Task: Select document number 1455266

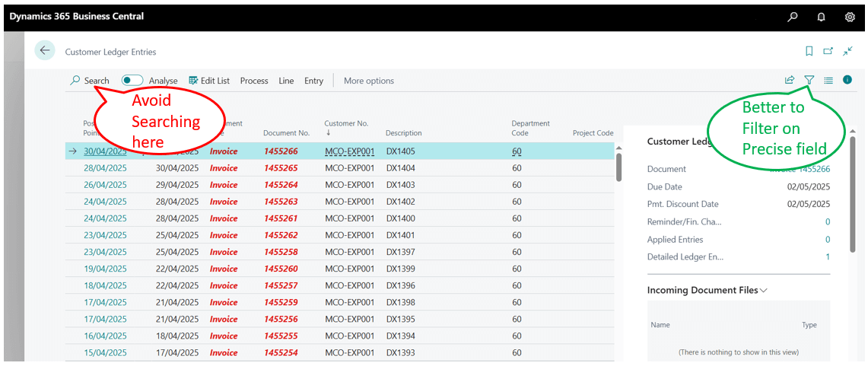Action: pos(281,151)
